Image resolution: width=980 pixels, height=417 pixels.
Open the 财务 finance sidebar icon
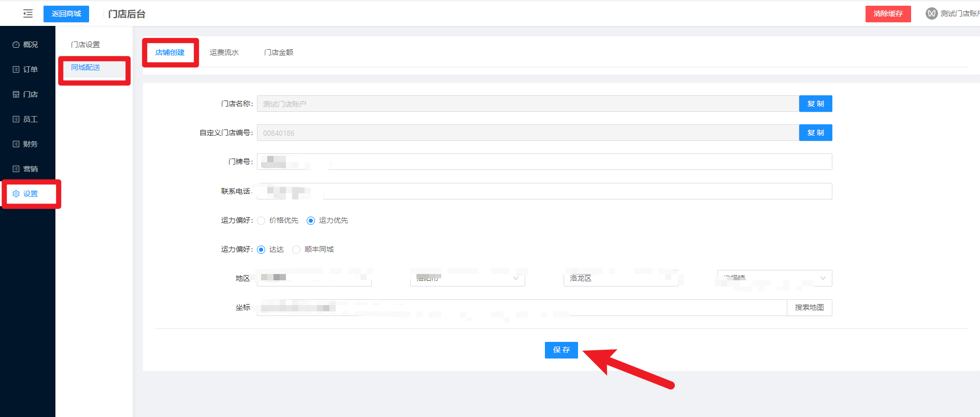[16, 144]
